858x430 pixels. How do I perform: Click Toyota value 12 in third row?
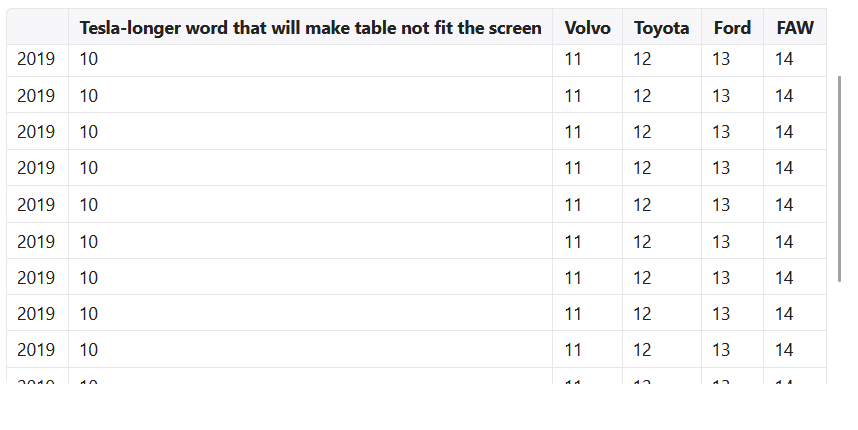coord(642,132)
